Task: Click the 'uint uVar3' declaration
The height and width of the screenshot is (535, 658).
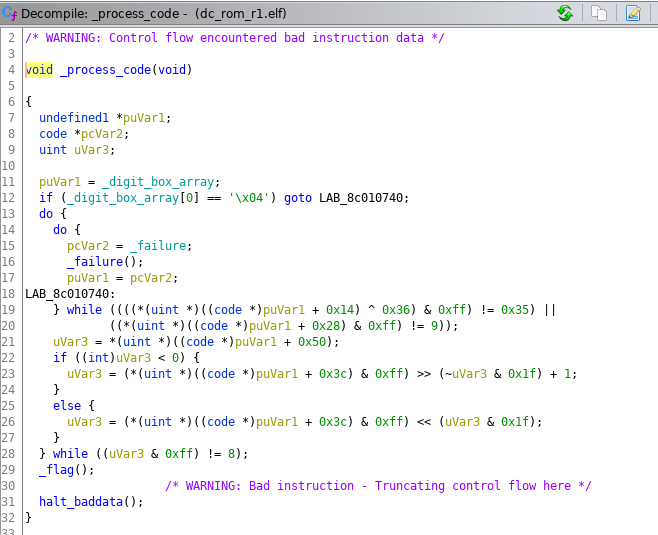Action: 77,150
